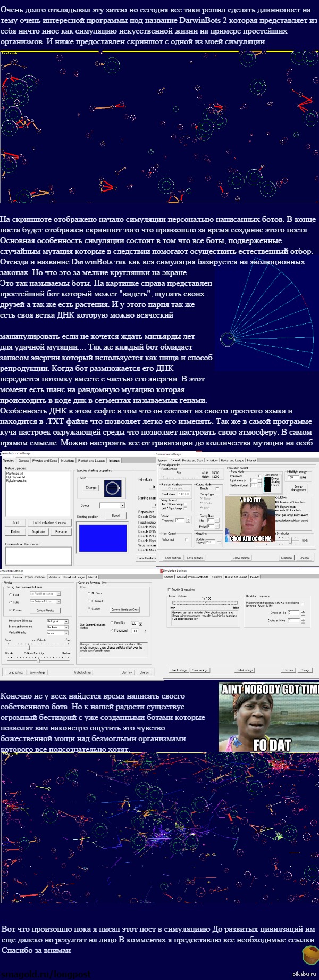Image resolution: width=319 pixels, height=980 pixels.
Task: Switch to Internet tab in Species dialog
Action: tap(114, 461)
